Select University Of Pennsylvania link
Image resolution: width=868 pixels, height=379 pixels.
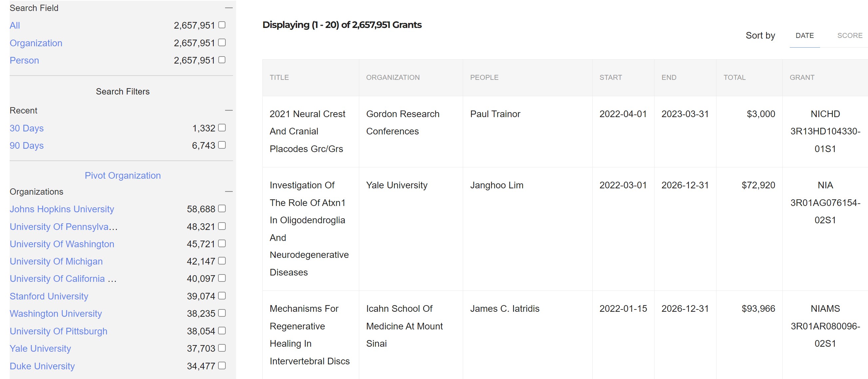click(x=64, y=227)
